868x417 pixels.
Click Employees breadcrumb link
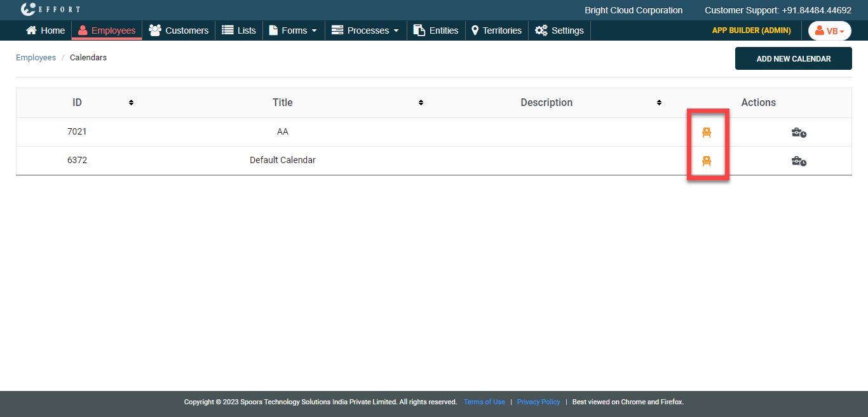(x=36, y=58)
